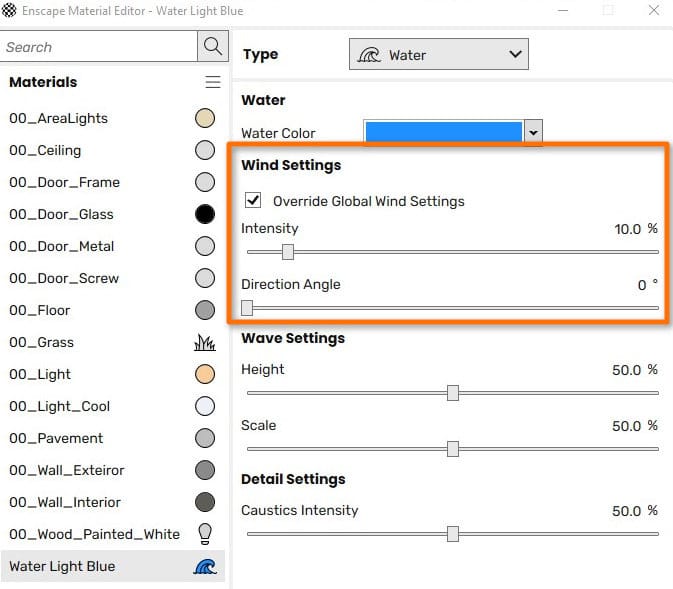
Task: Open the material Type dropdown
Action: [x=438, y=55]
